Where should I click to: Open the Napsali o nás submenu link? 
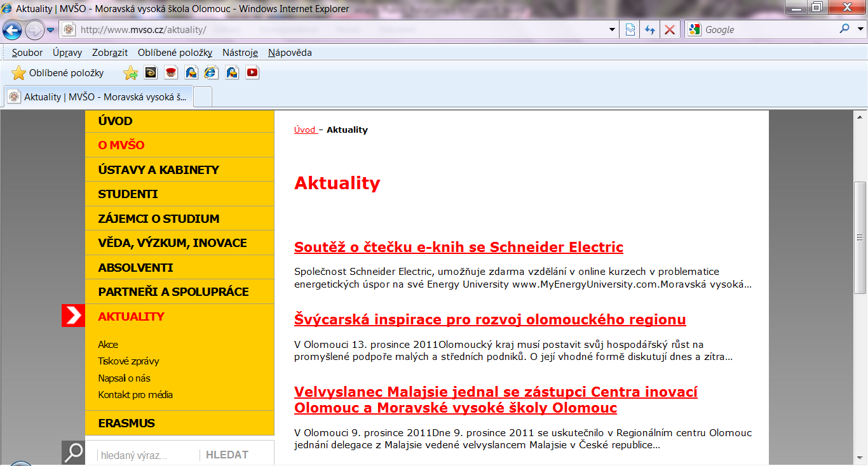pyautogui.click(x=124, y=378)
